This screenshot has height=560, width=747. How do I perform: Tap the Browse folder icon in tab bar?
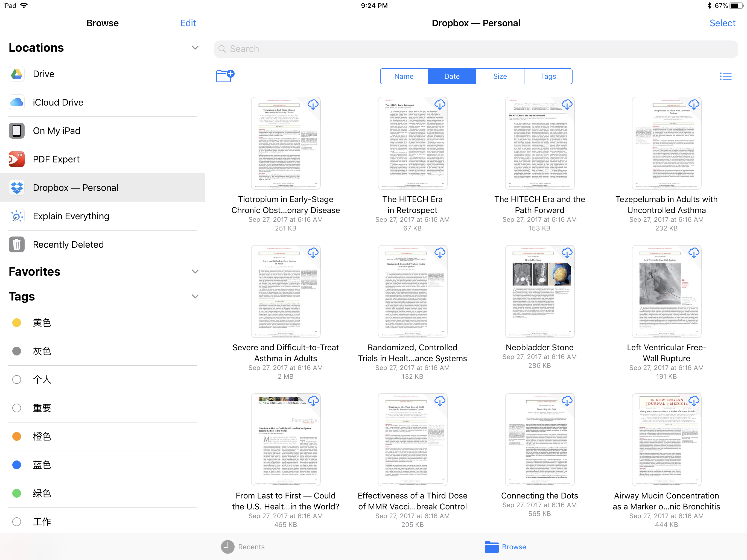coord(492,547)
